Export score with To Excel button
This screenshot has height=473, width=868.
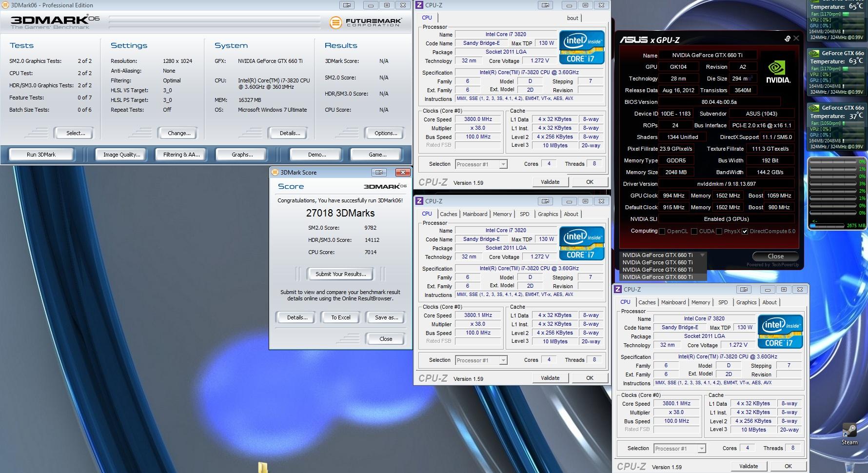coord(341,317)
